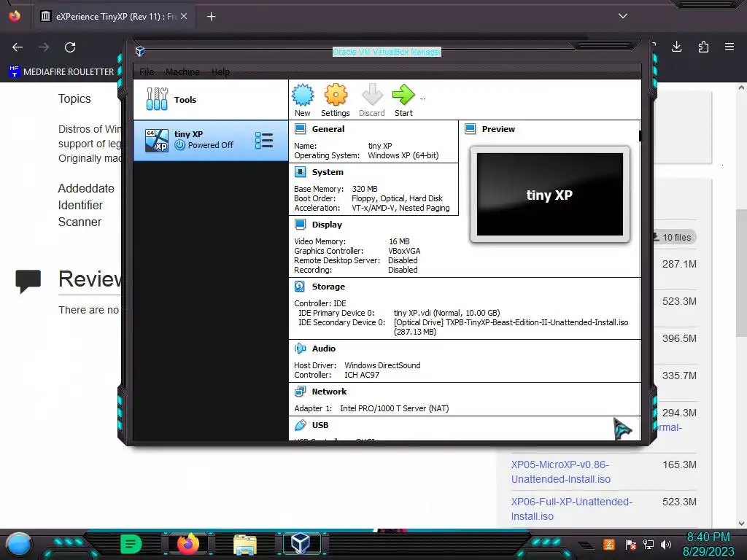
Task: Click tiny XP.vdi primary device text
Action: [446, 313]
